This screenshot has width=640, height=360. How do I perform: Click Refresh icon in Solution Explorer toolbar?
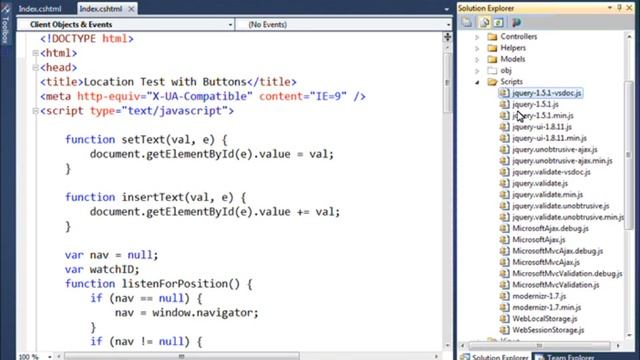[498, 22]
